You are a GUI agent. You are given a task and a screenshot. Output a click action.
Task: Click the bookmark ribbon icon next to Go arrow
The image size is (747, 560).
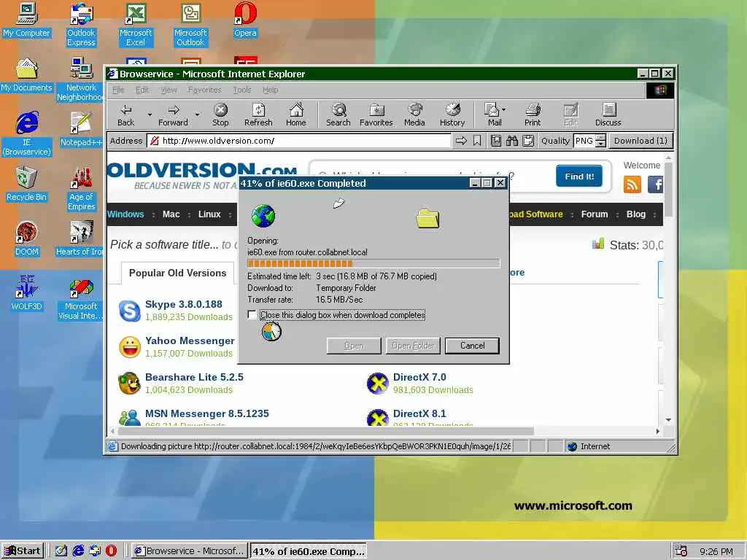click(x=477, y=141)
